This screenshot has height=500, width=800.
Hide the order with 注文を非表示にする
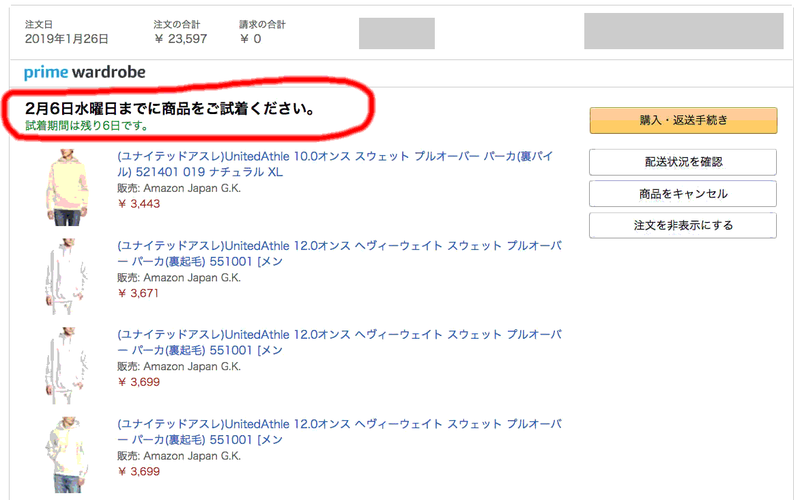tap(683, 226)
